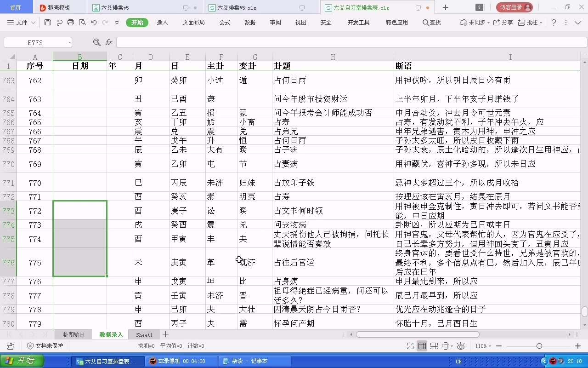
Task: Click the horizontal scrollbar thumb
Action: (418, 334)
